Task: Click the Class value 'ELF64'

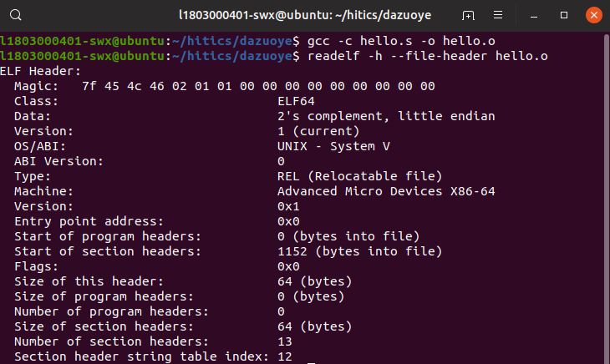Action: pos(296,101)
